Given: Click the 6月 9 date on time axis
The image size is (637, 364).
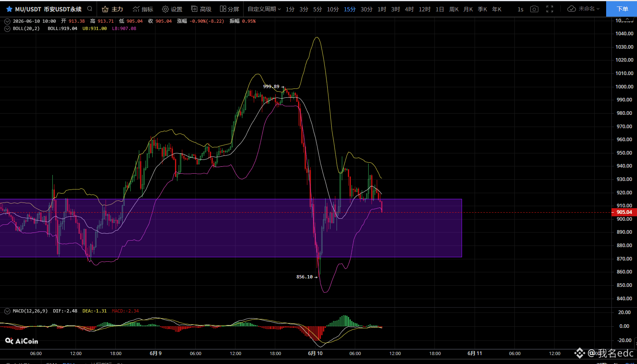Looking at the screenshot, I should [x=155, y=353].
